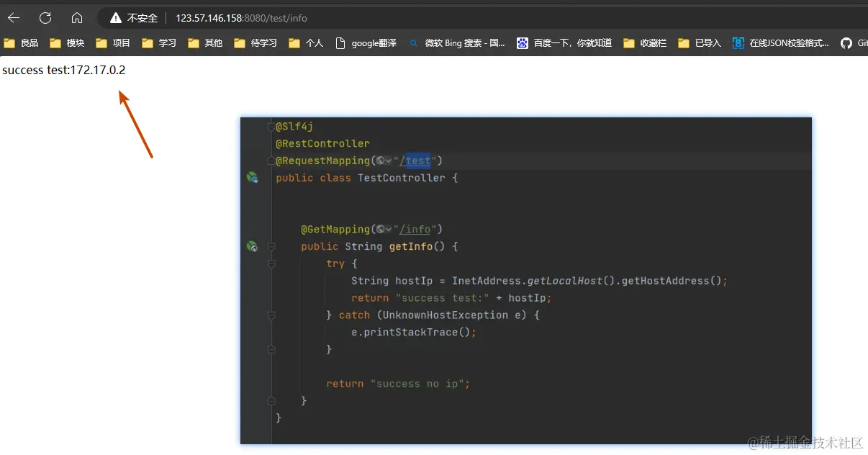This screenshot has width=868, height=455.
Task: Open the 百度一下,你就知道 bookmark
Action: [564, 43]
